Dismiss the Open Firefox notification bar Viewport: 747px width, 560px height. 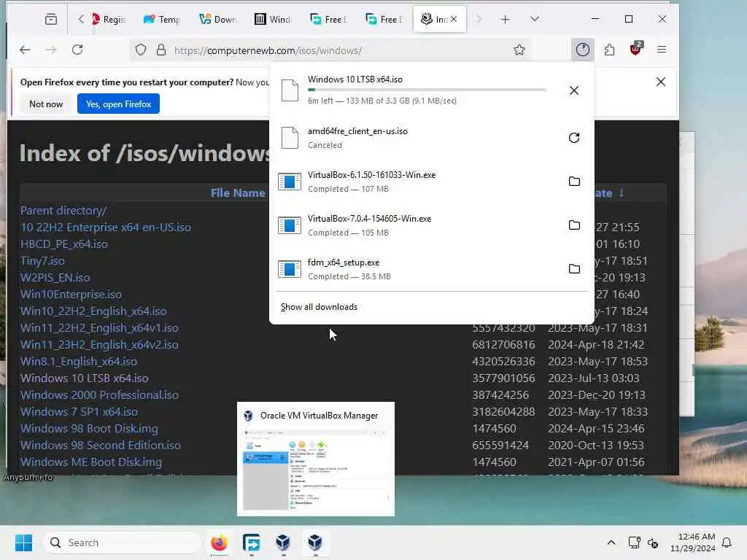(x=660, y=82)
